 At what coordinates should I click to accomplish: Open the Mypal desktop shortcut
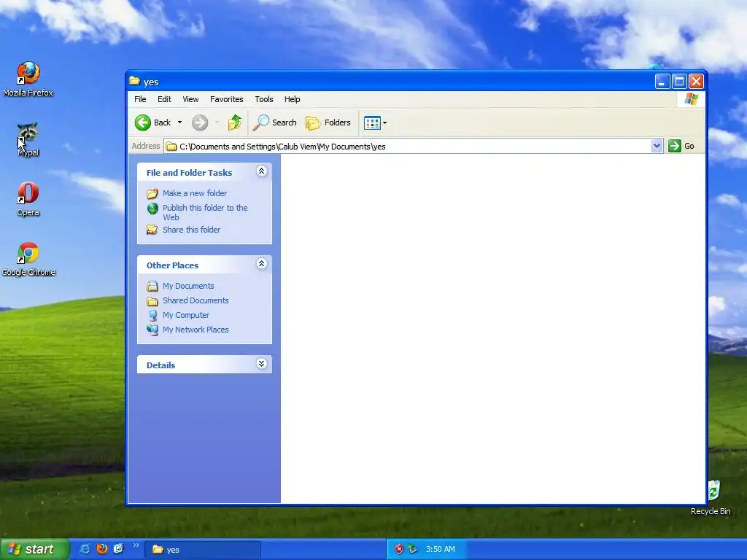[x=28, y=139]
